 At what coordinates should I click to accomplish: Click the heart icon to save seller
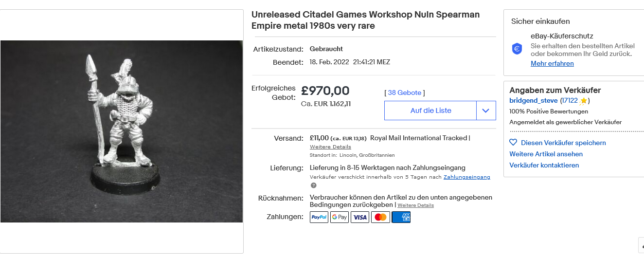coord(513,143)
